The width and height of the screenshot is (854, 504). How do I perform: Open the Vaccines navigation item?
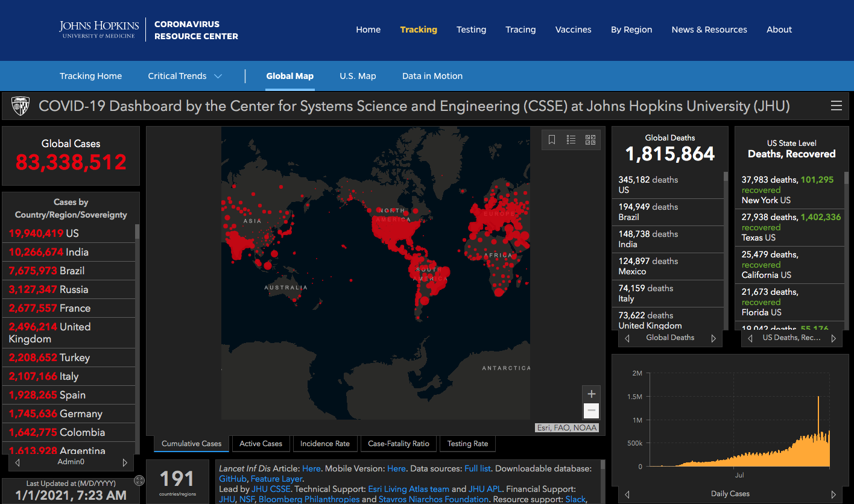click(x=573, y=30)
